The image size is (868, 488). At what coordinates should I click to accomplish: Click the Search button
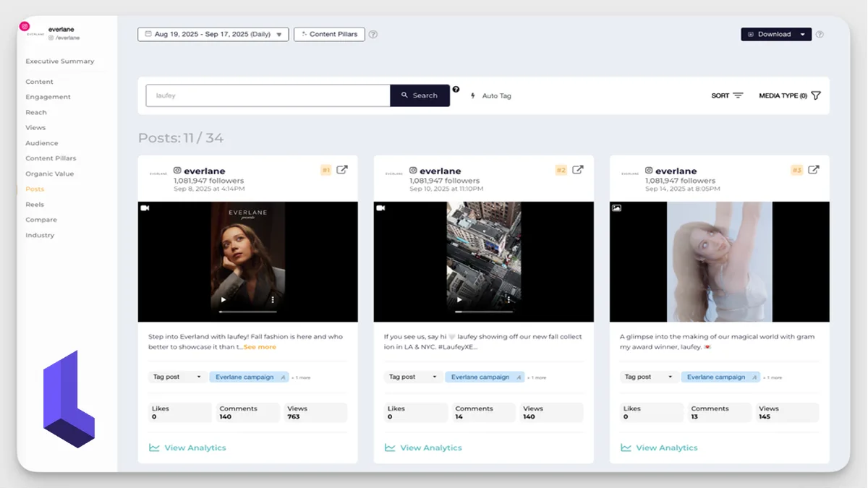420,95
